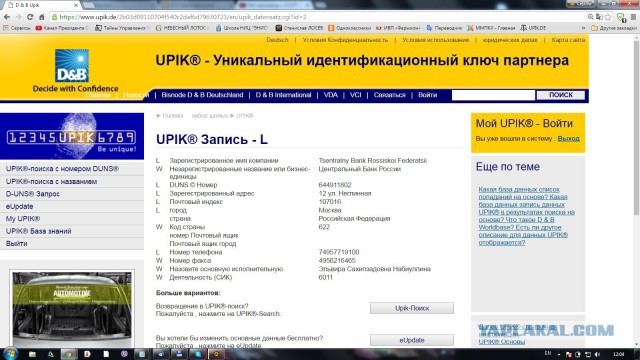Viewport: 640px width, 360px height.
Task: Open the Bisnode D & B Deutschland menu
Action: click(202, 95)
